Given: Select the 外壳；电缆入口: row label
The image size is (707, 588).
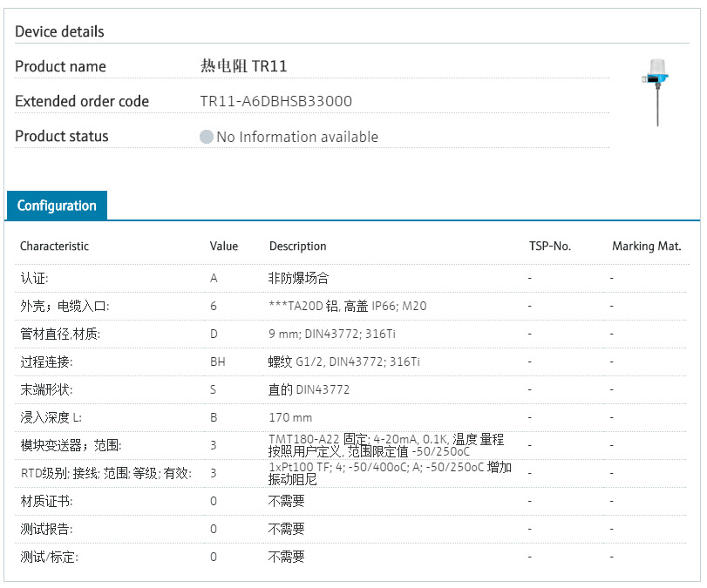Looking at the screenshot, I should (65, 306).
